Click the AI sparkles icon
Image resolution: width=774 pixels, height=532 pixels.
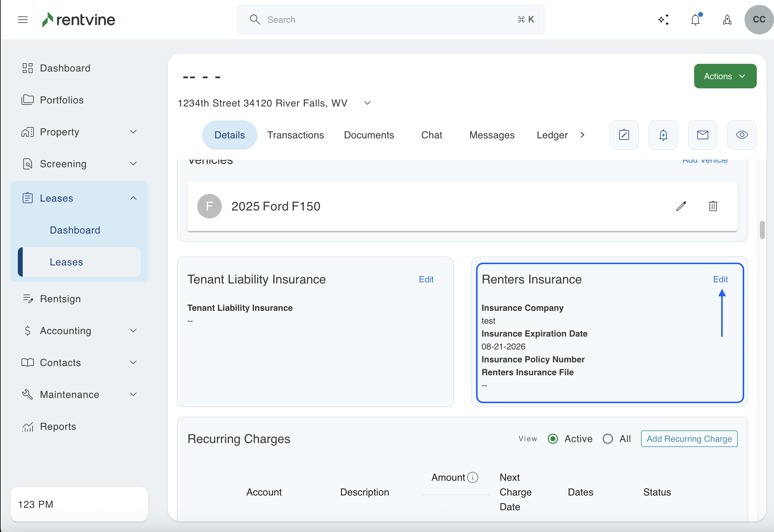click(663, 20)
